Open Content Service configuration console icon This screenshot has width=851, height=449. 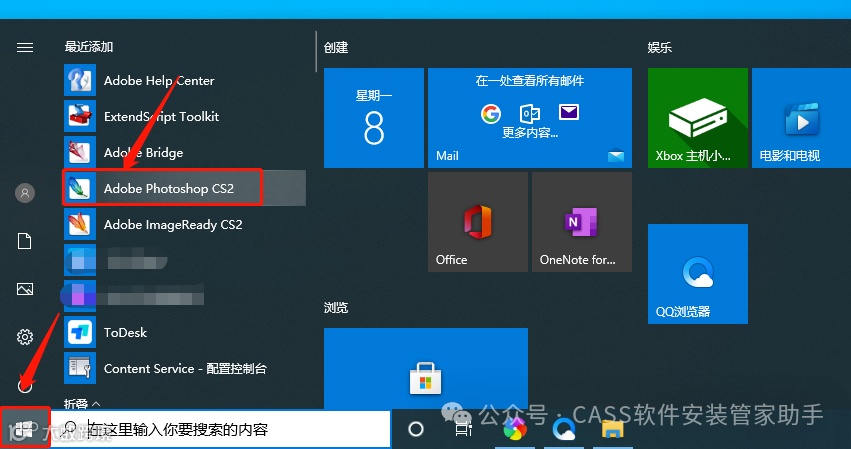coord(80,368)
